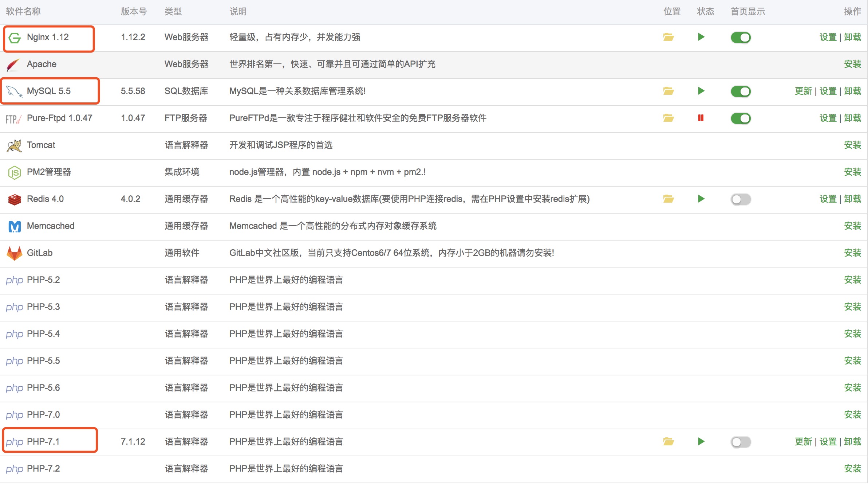Image resolution: width=868 pixels, height=484 pixels.
Task: Open the Pure-Ftpd folder location icon
Action: [668, 118]
